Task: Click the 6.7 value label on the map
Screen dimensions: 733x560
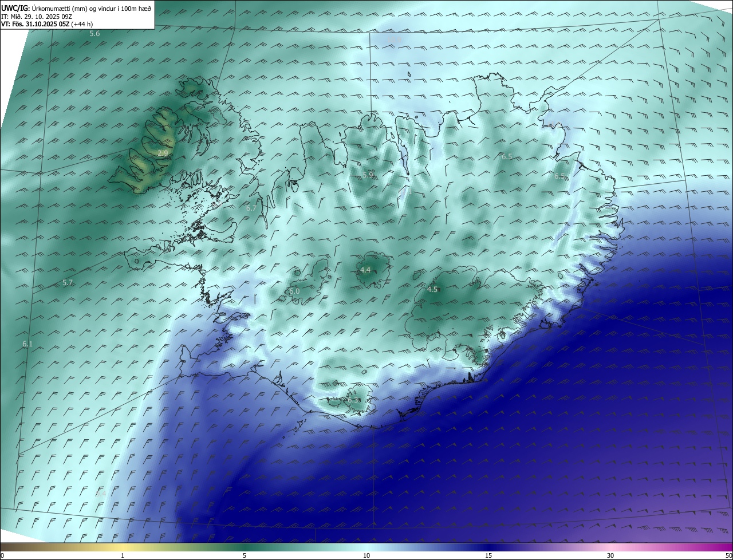Action: [x=251, y=208]
